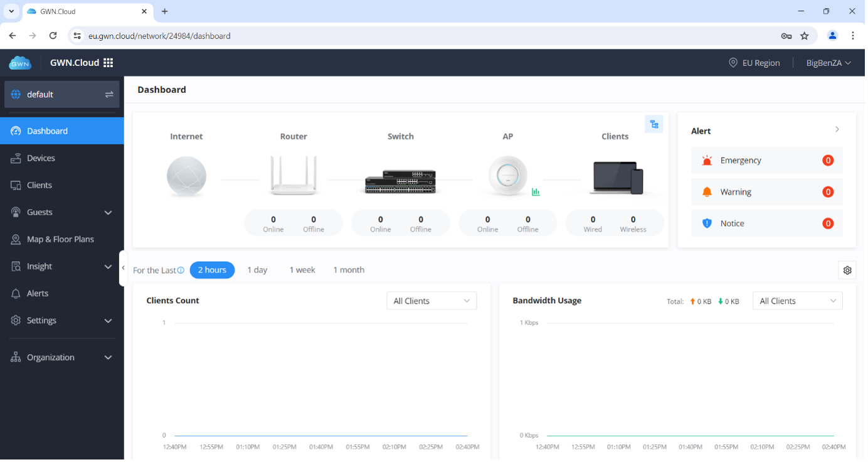
Task: Open Clients Count All Clients dropdown
Action: point(431,301)
